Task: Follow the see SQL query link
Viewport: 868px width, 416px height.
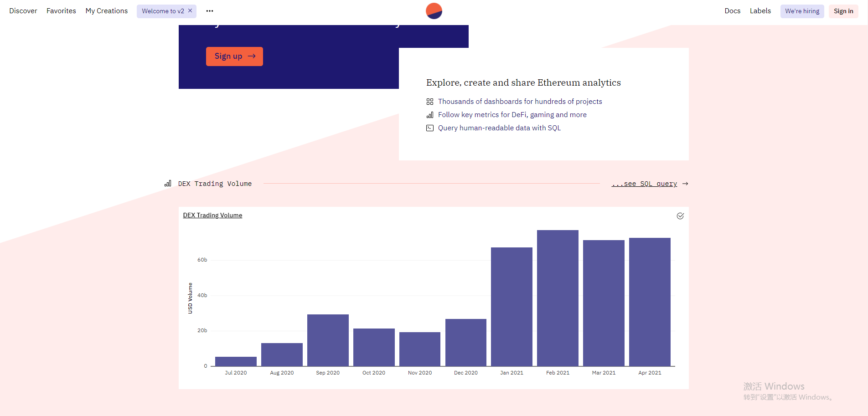Action: pyautogui.click(x=644, y=184)
